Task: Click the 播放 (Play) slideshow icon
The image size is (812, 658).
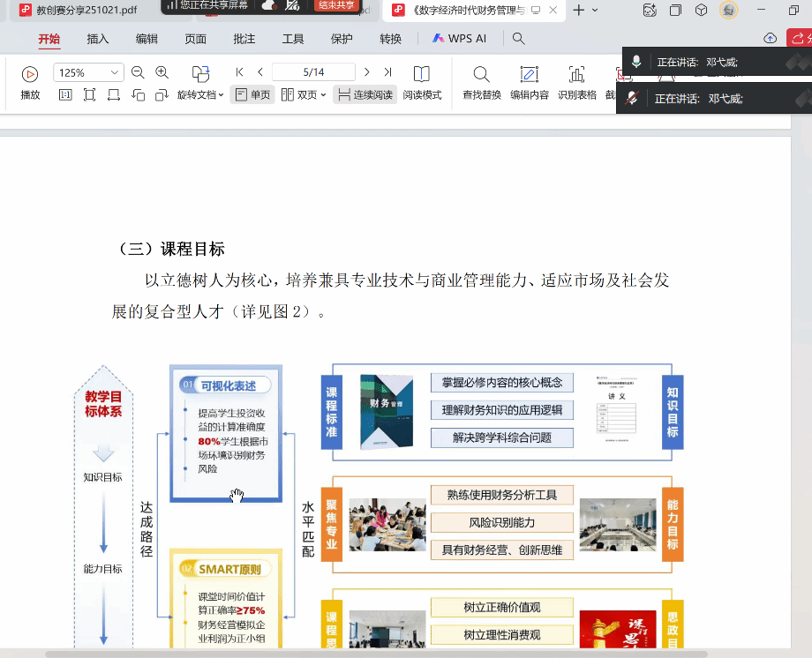Action: click(x=30, y=75)
